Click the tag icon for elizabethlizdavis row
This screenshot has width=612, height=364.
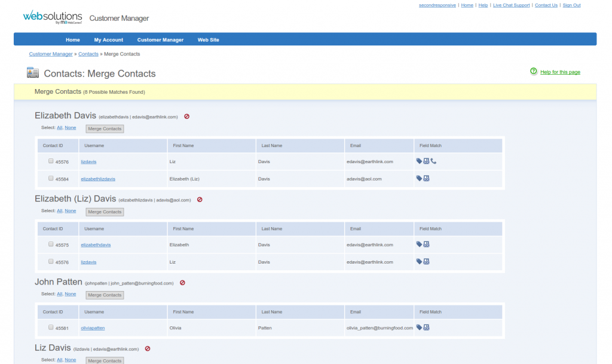coord(419,178)
